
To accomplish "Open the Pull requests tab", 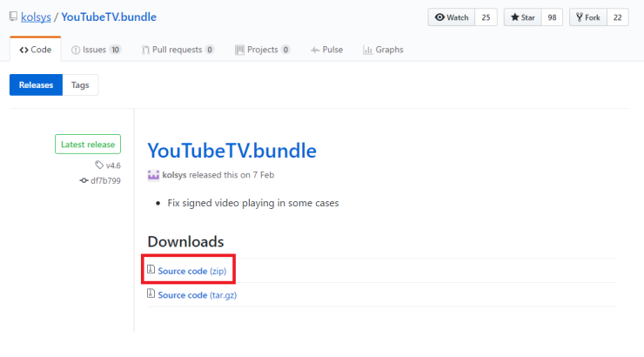I will (x=178, y=50).
